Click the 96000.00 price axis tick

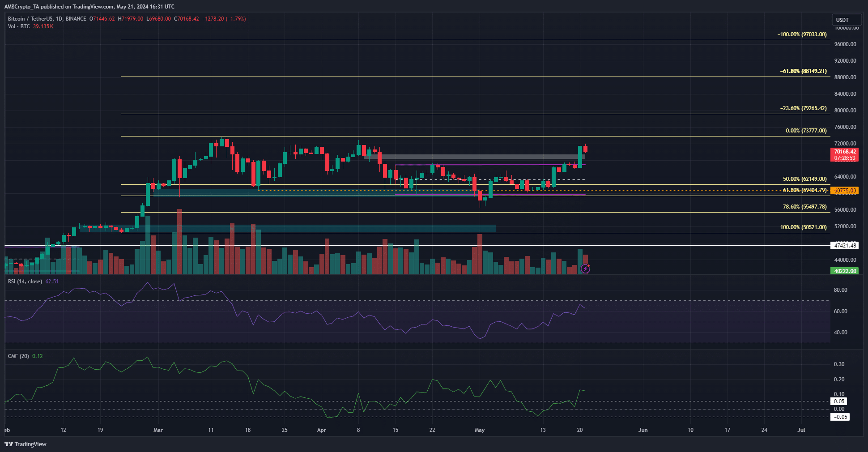point(845,44)
